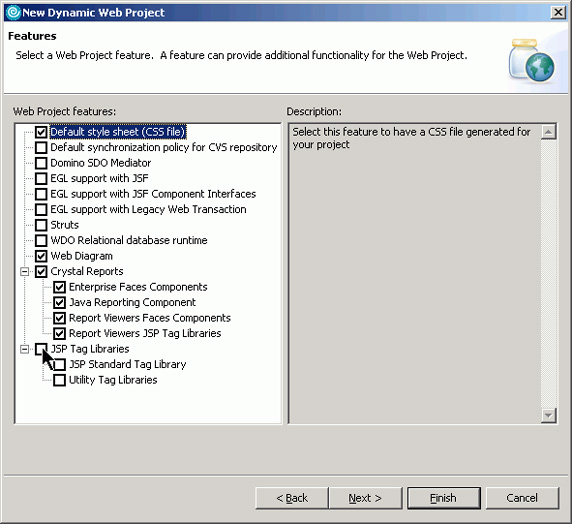The height and width of the screenshot is (524, 572).
Task: Tick the Struts feature checkbox
Action: (x=41, y=225)
